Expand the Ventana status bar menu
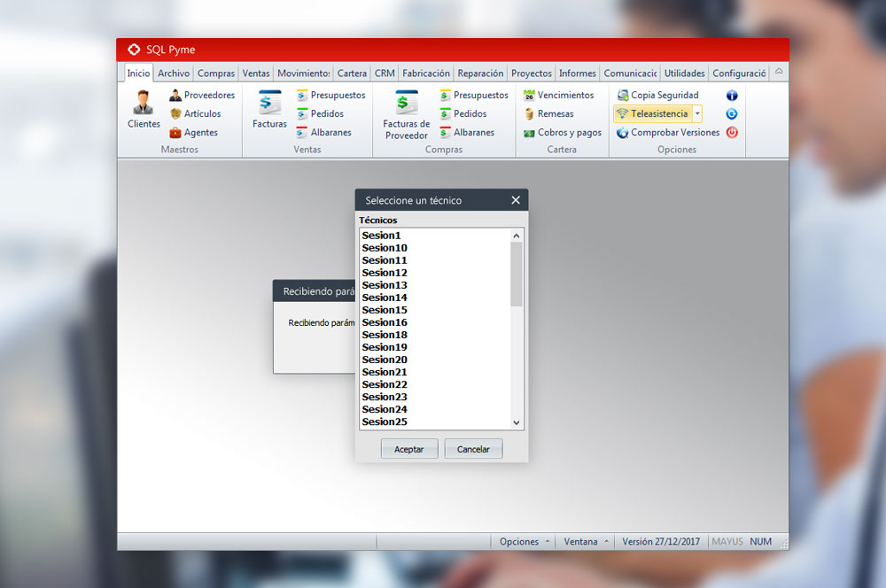 pos(587,541)
